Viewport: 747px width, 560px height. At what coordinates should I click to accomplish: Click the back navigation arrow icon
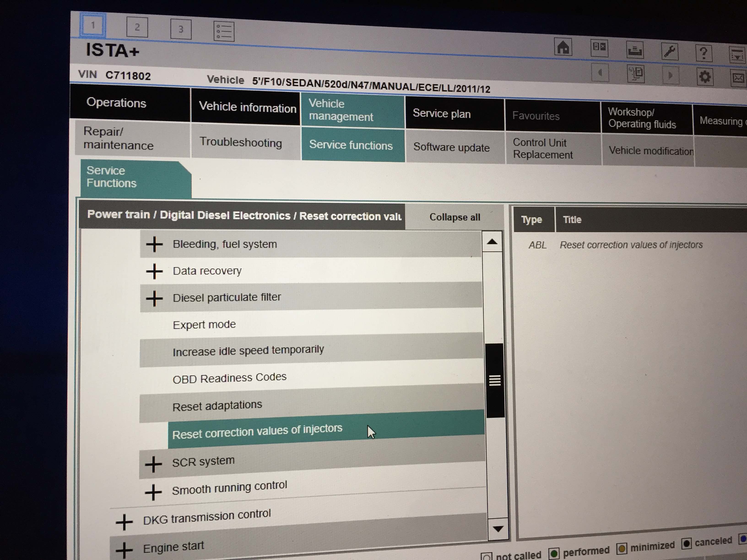[600, 72]
